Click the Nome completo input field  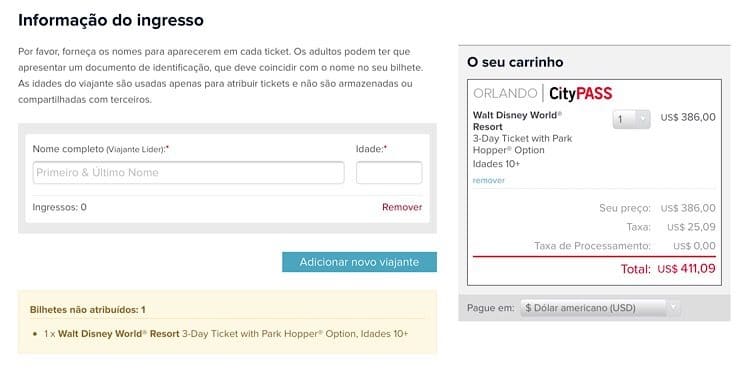[x=188, y=172]
